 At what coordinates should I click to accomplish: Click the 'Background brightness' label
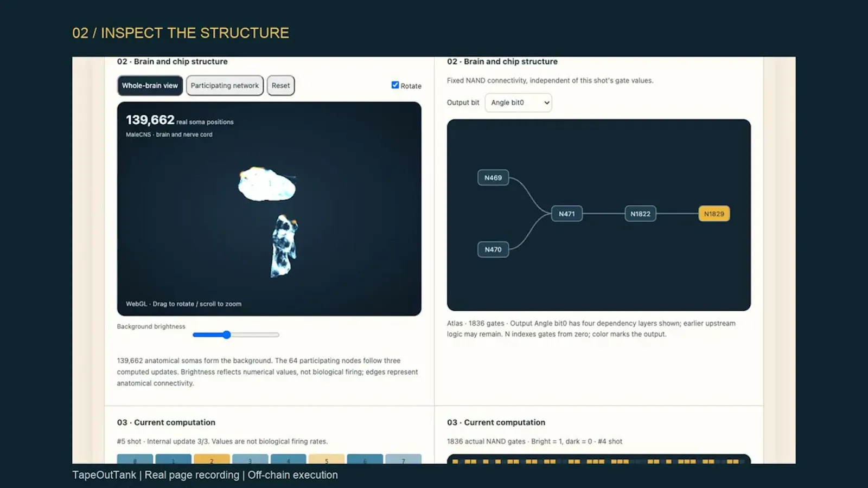(151, 326)
